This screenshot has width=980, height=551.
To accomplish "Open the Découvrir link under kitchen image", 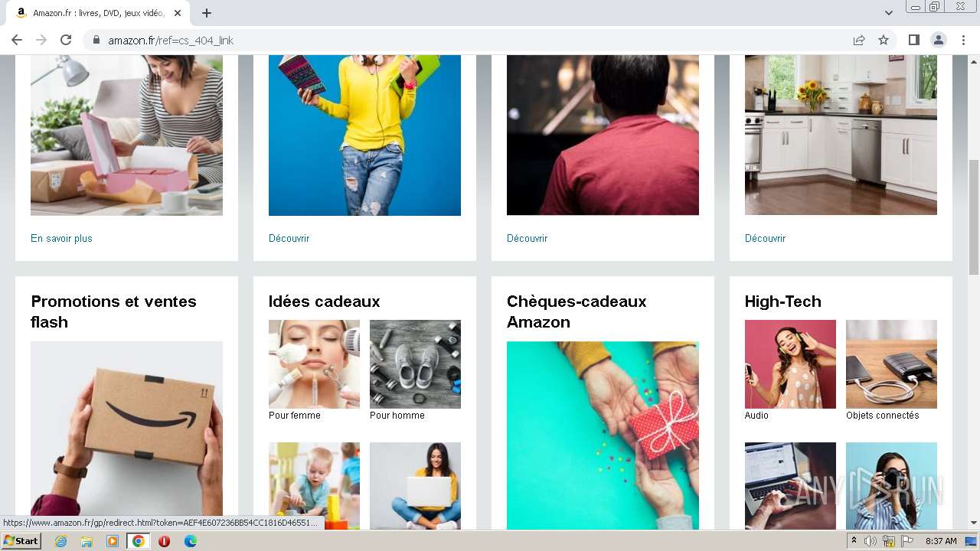I will [x=765, y=239].
